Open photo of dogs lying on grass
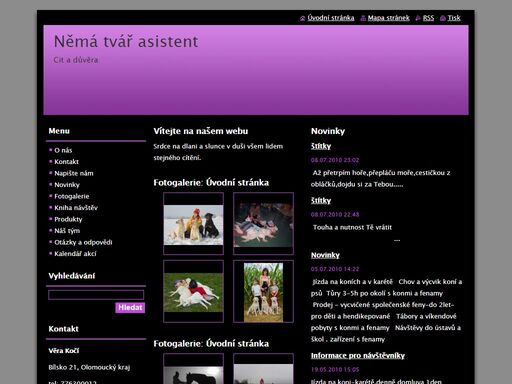512x384 pixels. pyautogui.click(x=193, y=292)
